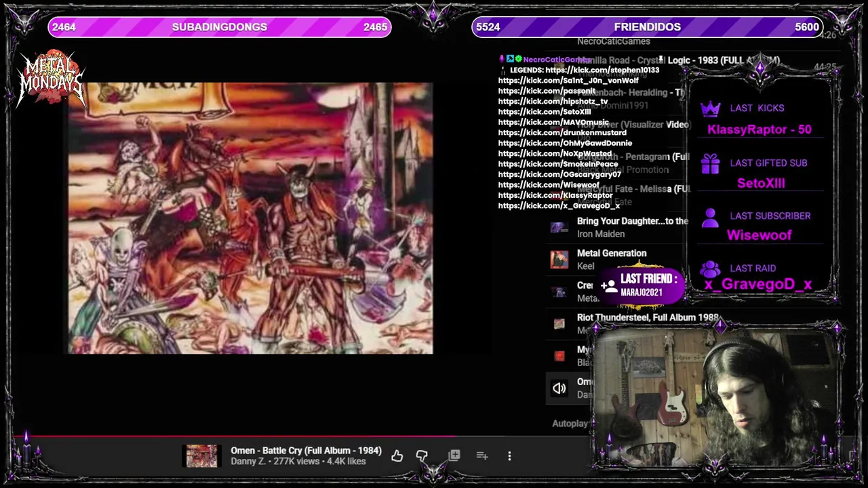Click the SUBADINGDONGS goal bar
This screenshot has width=868, height=488.
pyautogui.click(x=219, y=27)
